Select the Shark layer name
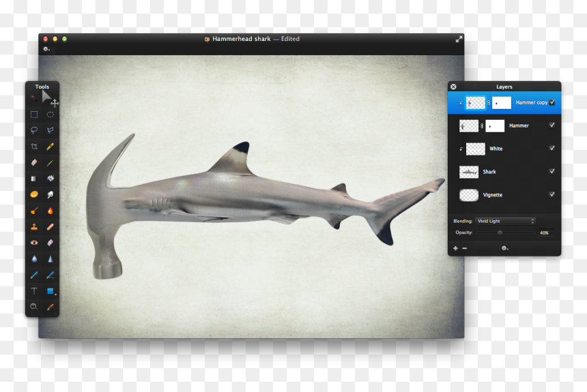This screenshot has width=587, height=392. click(x=489, y=172)
